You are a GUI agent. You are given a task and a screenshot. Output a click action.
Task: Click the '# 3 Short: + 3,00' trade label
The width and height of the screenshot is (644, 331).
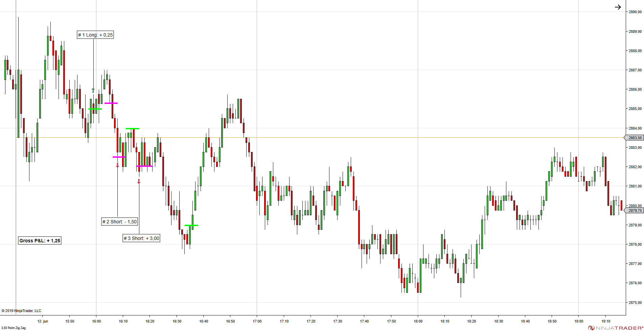[141, 238]
